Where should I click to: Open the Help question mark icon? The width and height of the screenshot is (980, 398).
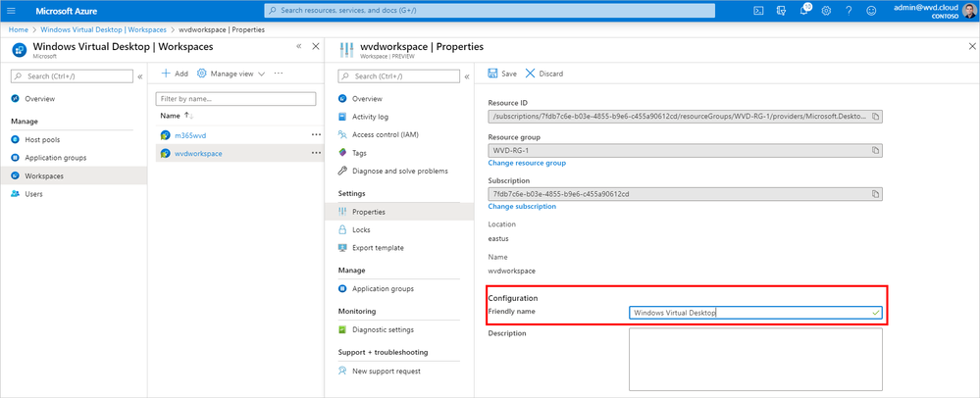pyautogui.click(x=849, y=11)
